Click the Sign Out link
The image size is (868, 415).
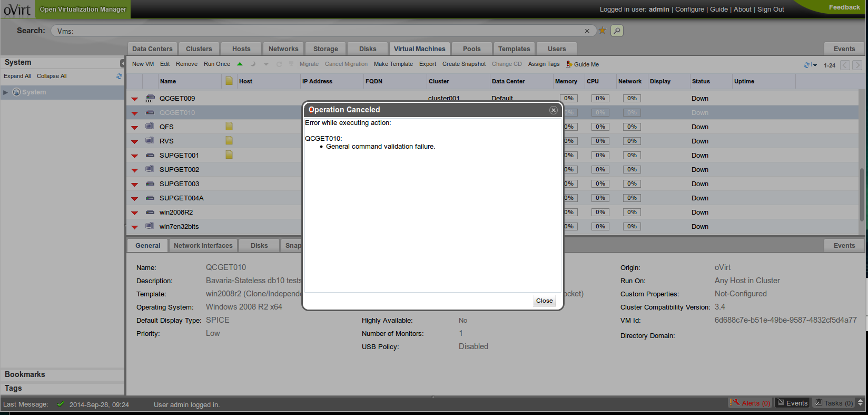coord(771,9)
